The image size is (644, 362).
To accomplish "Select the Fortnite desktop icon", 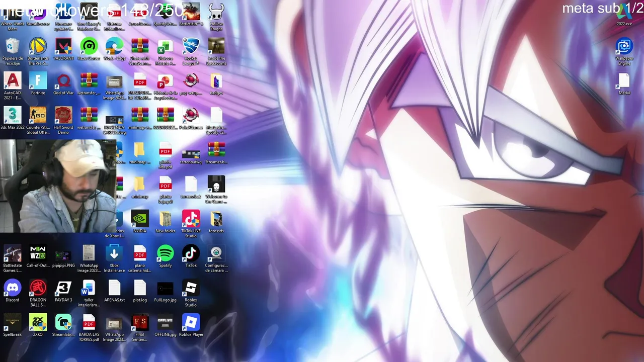I will click(x=38, y=83).
